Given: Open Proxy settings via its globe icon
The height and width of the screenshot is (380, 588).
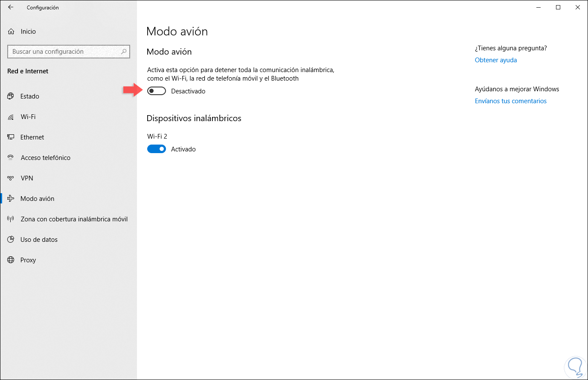Looking at the screenshot, I should pyautogui.click(x=11, y=260).
